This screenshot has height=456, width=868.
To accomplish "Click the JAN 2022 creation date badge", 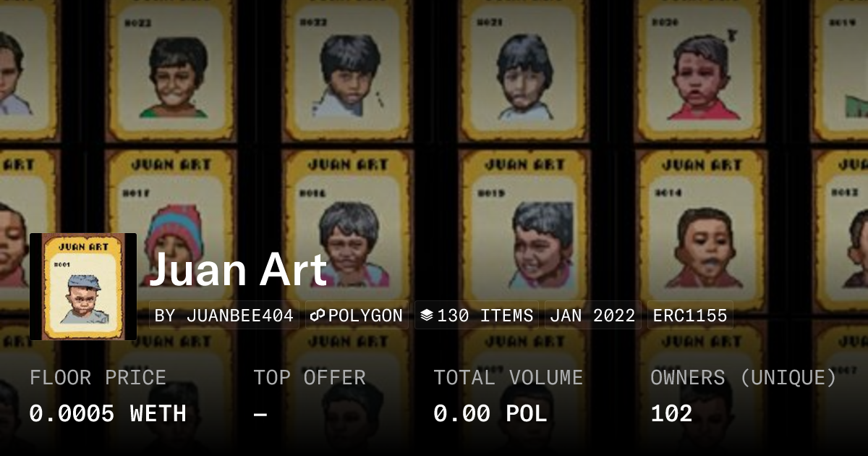I will tap(592, 316).
